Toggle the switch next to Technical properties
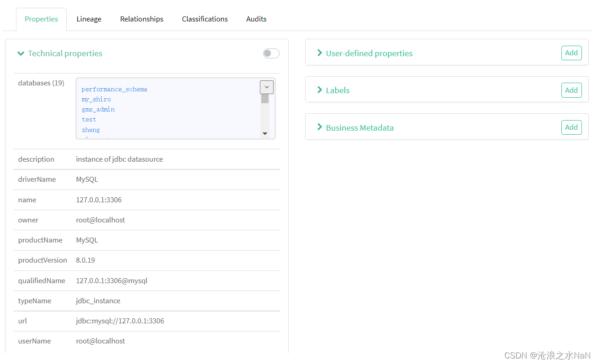 [x=271, y=53]
